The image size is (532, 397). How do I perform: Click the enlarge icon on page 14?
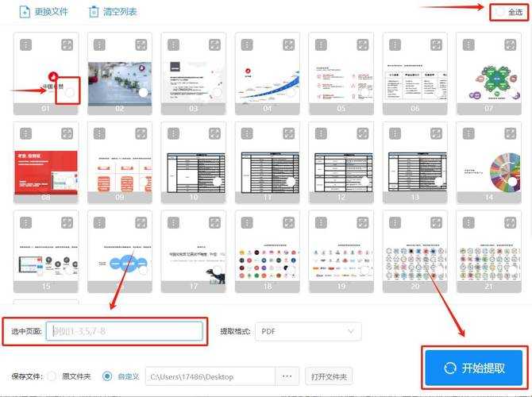coord(511,133)
